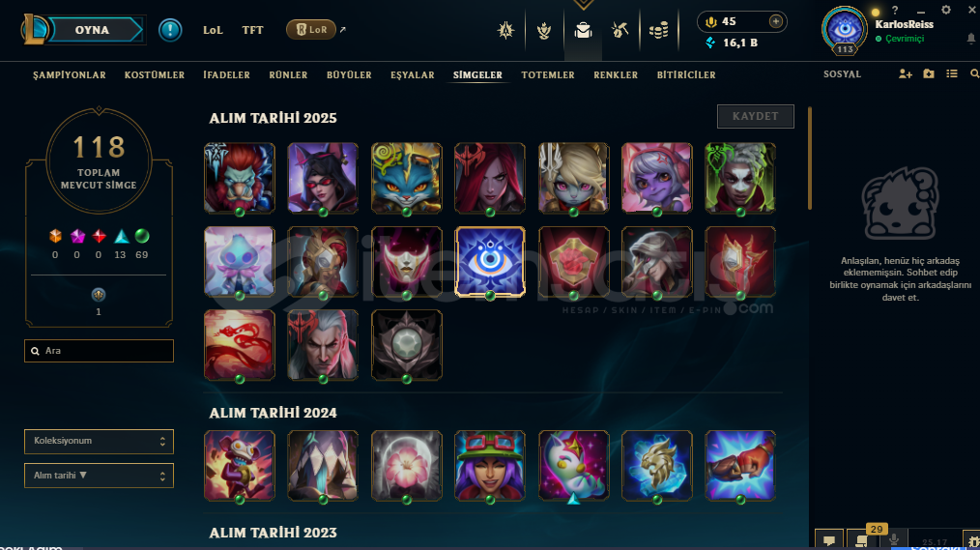This screenshot has height=550, width=980.
Task: Select the blue eye summoner icon thumbnail
Action: pyautogui.click(x=490, y=261)
